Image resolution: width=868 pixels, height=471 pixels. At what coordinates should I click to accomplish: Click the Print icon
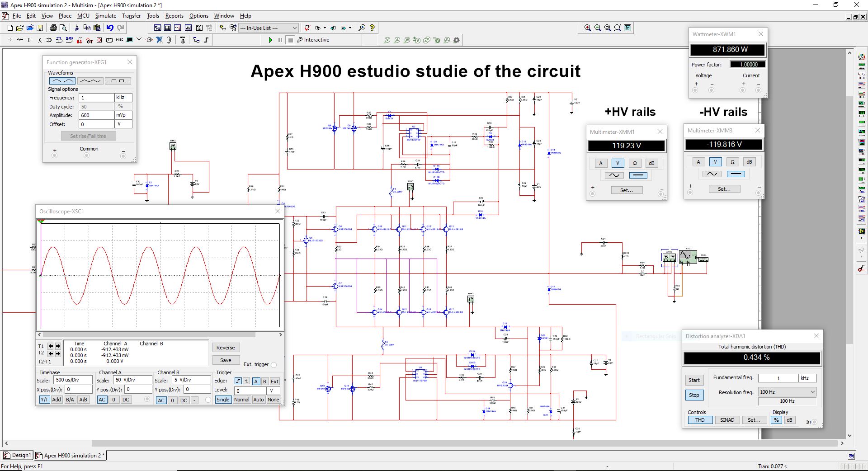pos(53,28)
